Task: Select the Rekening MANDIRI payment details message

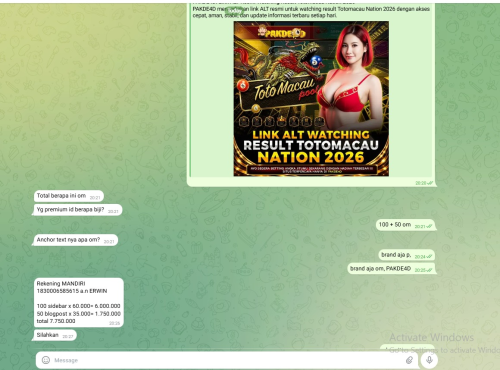Action: [79, 302]
